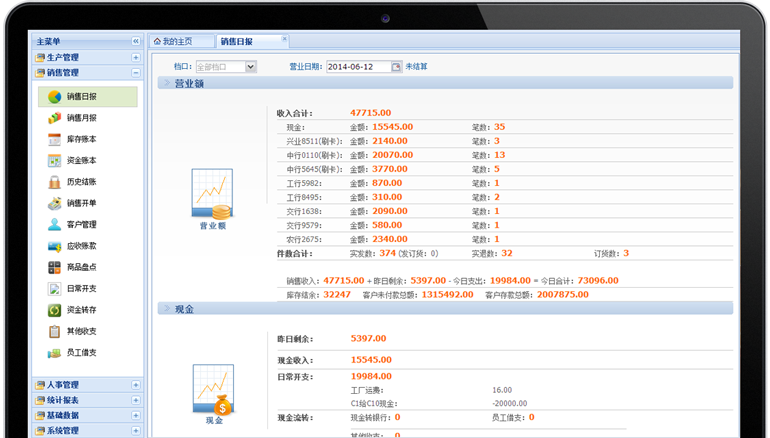Click amount 2340.00 in 农行2675 row
This screenshot has width=770, height=438.
tap(390, 239)
